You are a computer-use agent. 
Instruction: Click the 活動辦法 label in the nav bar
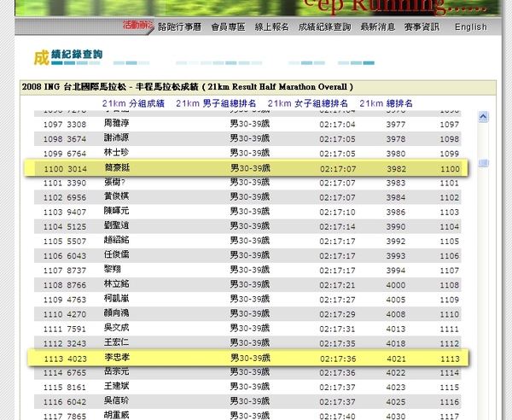tap(137, 25)
